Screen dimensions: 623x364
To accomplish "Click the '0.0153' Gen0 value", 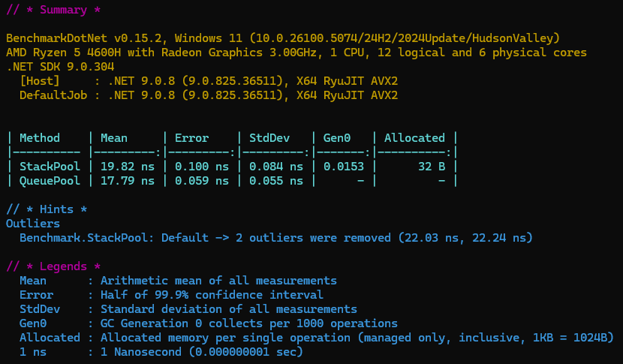I will [344, 167].
